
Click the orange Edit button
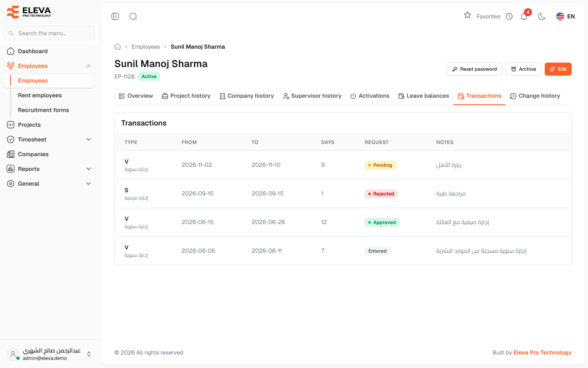tap(558, 69)
